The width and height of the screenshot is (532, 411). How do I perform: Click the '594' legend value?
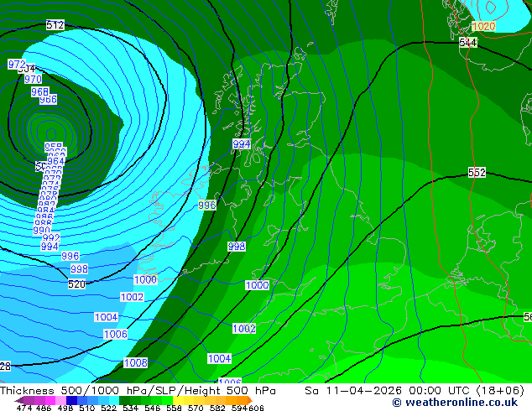click(x=239, y=408)
